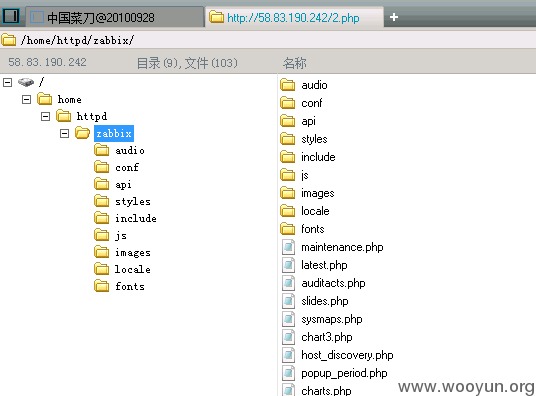This screenshot has width=536, height=396.
Task: Click the host_discovery.php file icon
Action: point(288,355)
